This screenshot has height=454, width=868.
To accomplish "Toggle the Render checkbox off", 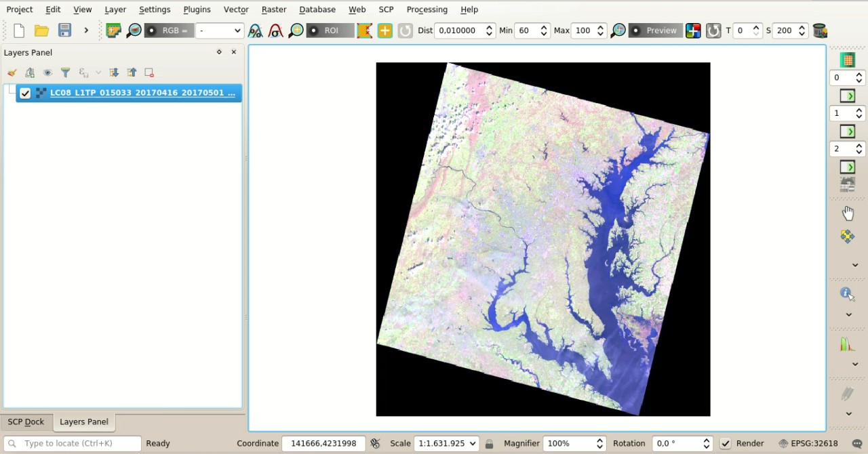I will [725, 443].
